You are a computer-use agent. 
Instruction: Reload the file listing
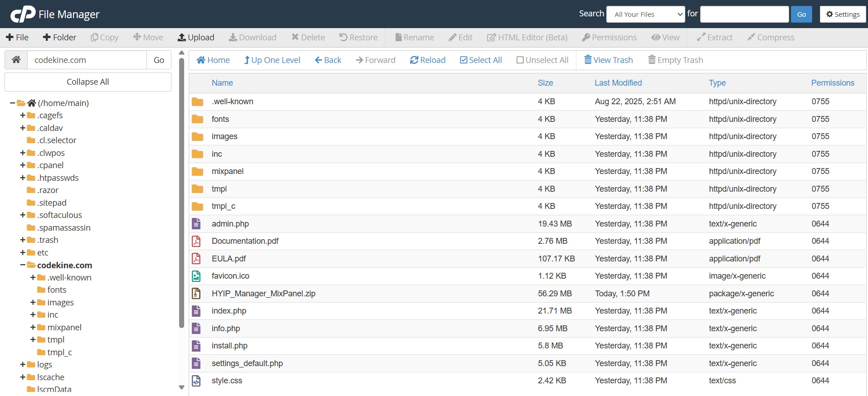tap(428, 60)
